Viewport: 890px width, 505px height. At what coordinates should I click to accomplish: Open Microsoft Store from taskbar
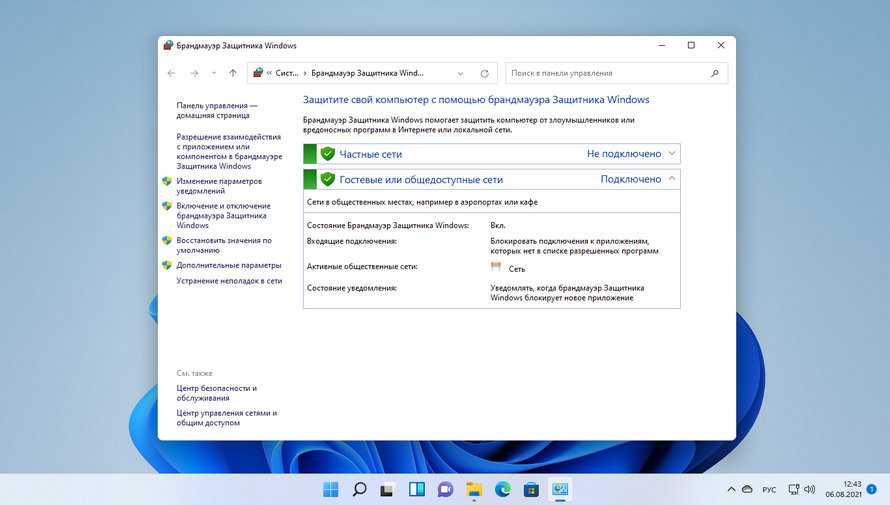[531, 489]
